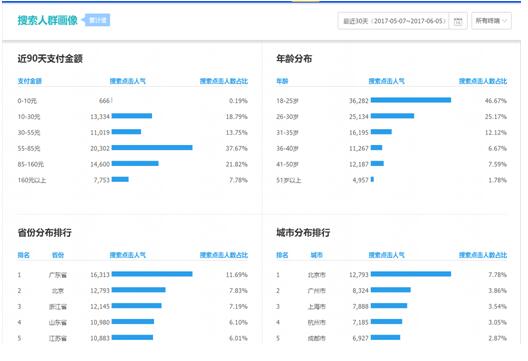Sort the age table by 年龄 column
This screenshot has width=528, height=361.
(282, 81)
